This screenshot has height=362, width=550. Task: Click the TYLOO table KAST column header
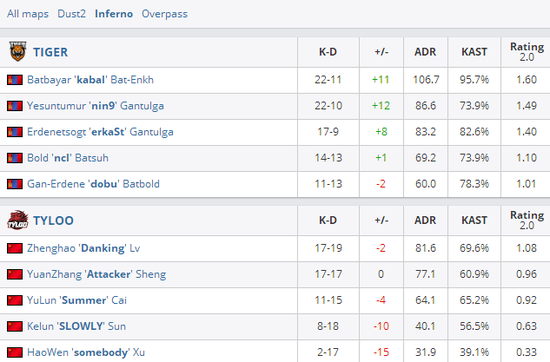474,220
